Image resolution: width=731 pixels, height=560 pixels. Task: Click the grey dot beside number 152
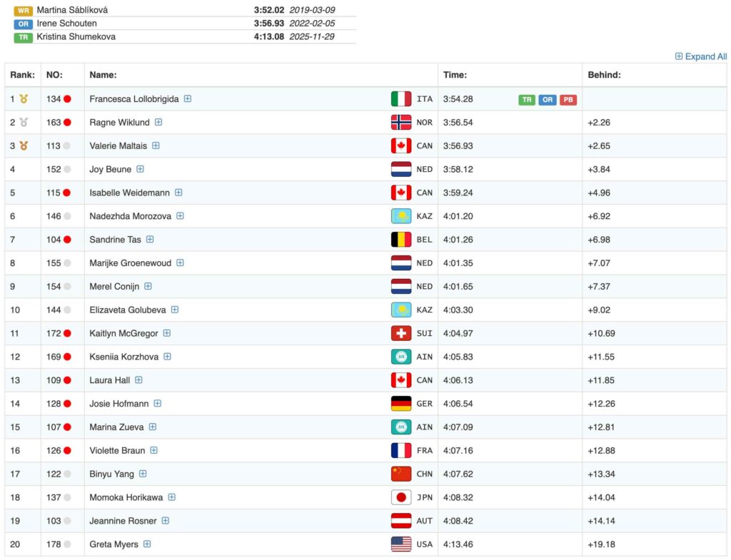pos(67,169)
